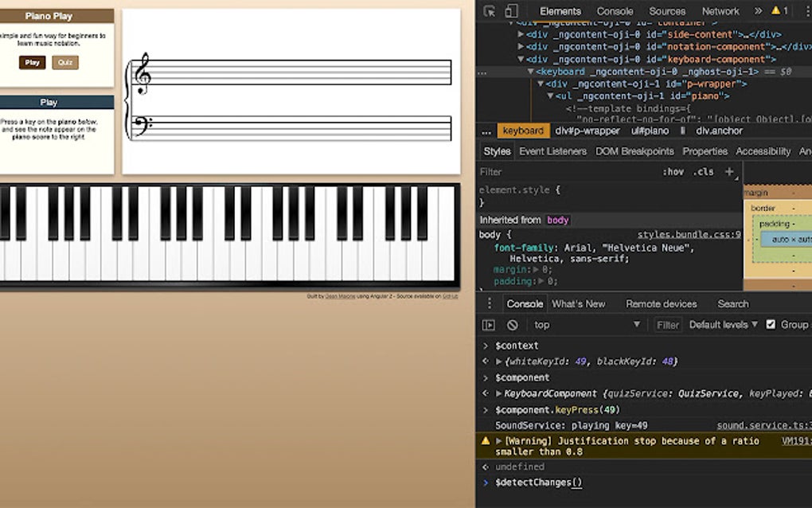This screenshot has height=508, width=812.
Task: Open the console sidebar icon
Action: tap(490, 324)
